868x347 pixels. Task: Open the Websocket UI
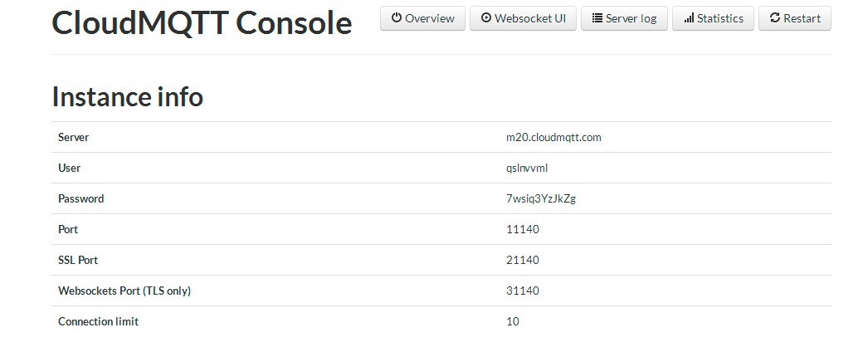(523, 18)
